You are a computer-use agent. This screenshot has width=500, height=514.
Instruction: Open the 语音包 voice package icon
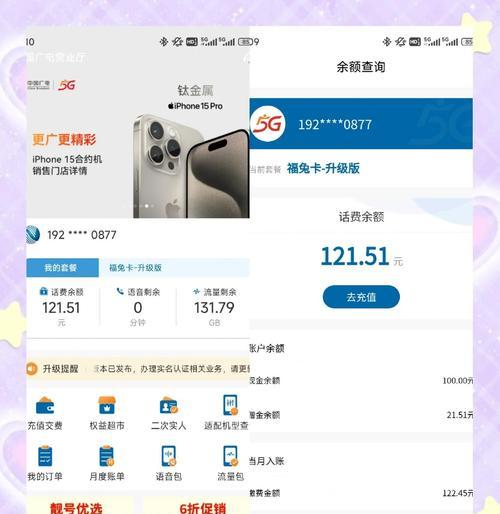tap(169, 456)
